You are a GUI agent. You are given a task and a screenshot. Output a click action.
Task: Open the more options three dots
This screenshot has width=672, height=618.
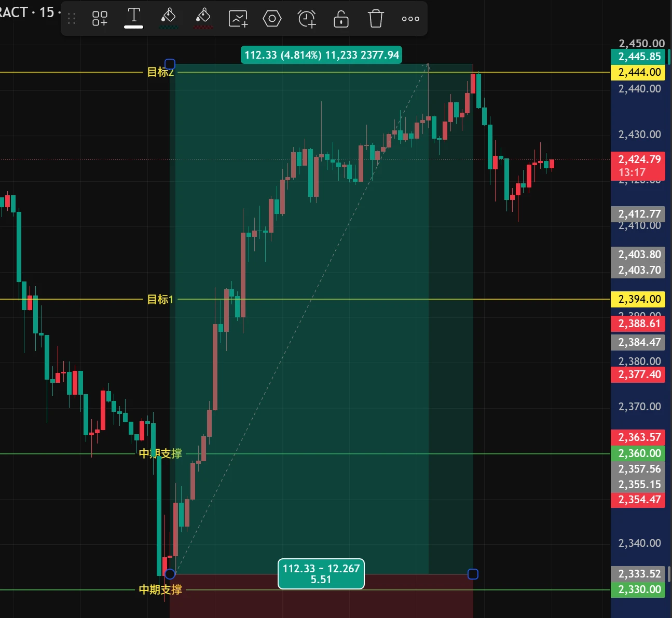tap(410, 19)
